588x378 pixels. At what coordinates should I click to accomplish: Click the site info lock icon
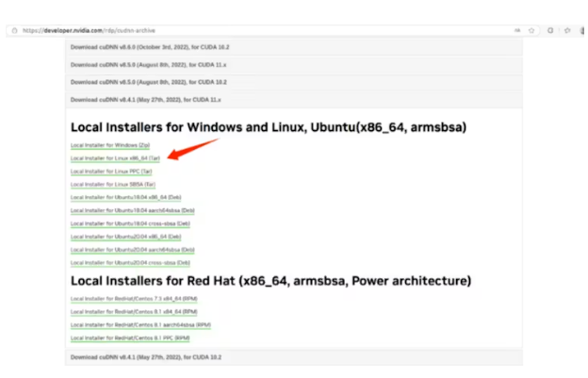(14, 30)
